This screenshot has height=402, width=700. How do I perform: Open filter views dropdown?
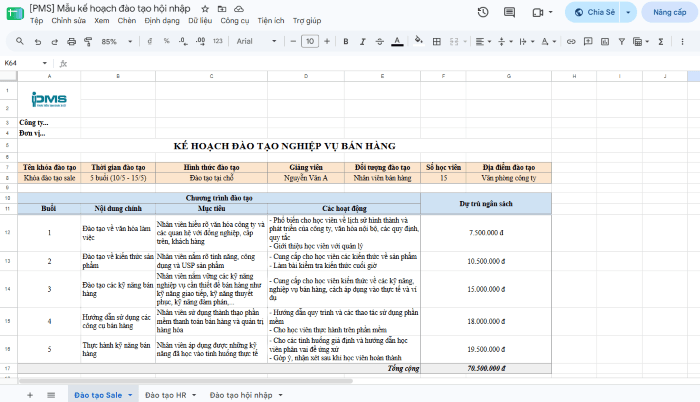click(x=641, y=42)
